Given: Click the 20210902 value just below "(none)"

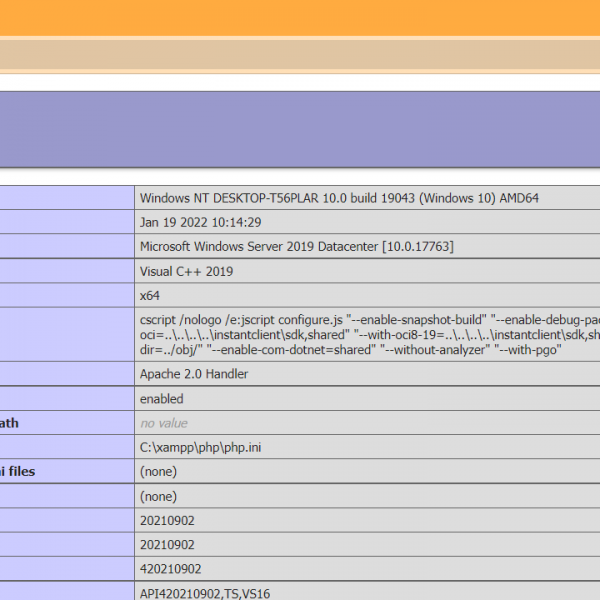Looking at the screenshot, I should (167, 520).
